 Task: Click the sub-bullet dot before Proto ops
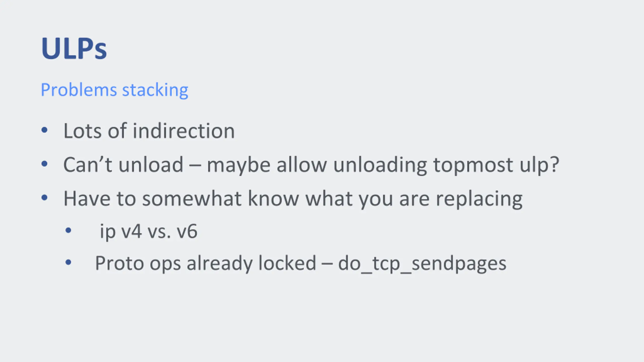pos(68,262)
